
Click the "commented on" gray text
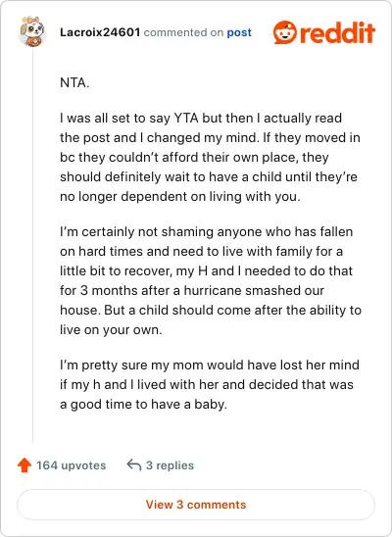183,32
